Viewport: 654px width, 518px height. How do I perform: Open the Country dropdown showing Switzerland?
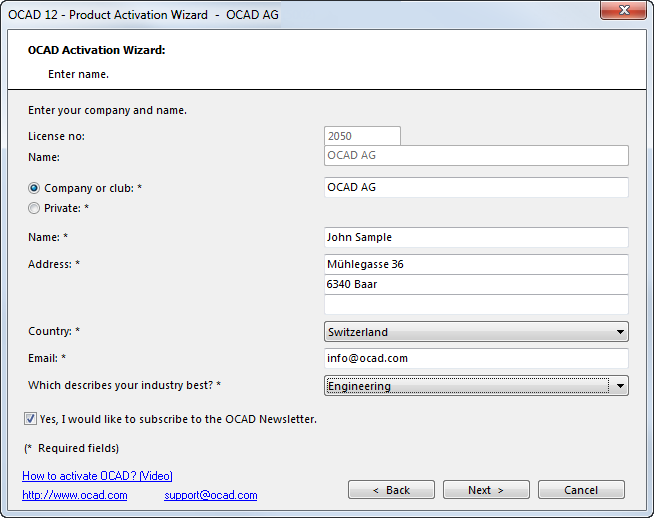[x=476, y=332]
